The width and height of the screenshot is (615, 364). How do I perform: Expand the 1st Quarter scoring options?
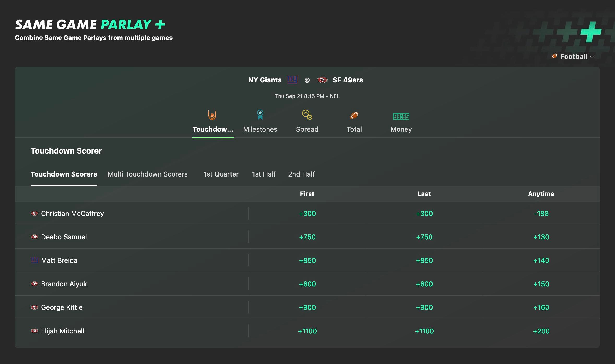(x=221, y=173)
